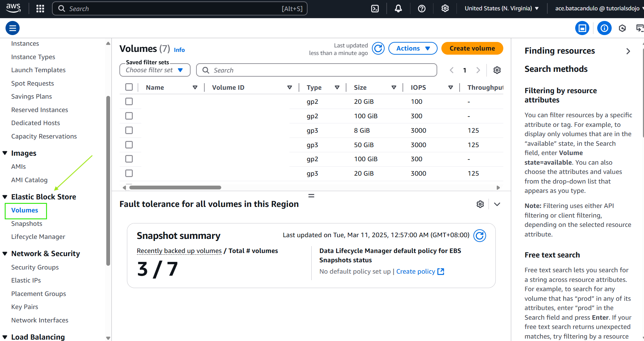644x341 pixels.
Task: Focus the volumes Search filter field
Action: [x=316, y=70]
